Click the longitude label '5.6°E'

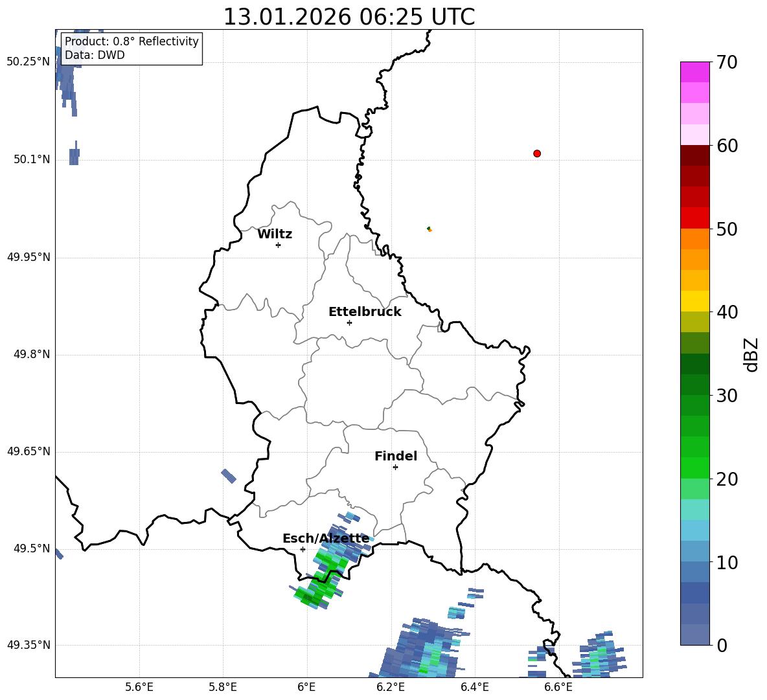139,687
